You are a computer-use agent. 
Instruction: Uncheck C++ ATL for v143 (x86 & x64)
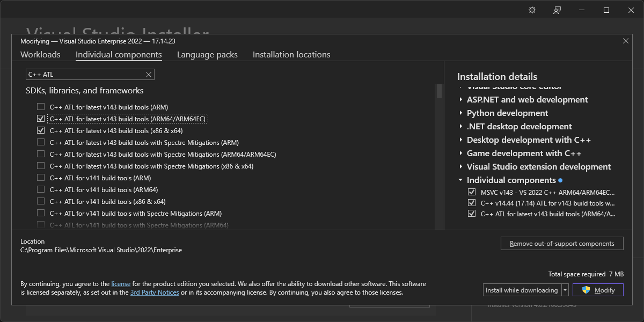click(x=41, y=130)
